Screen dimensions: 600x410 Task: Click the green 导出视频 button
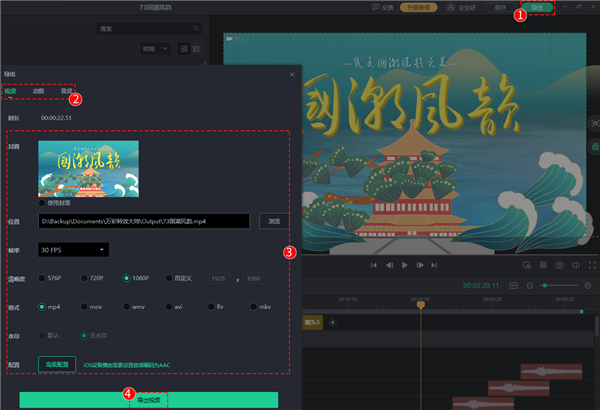(148, 399)
